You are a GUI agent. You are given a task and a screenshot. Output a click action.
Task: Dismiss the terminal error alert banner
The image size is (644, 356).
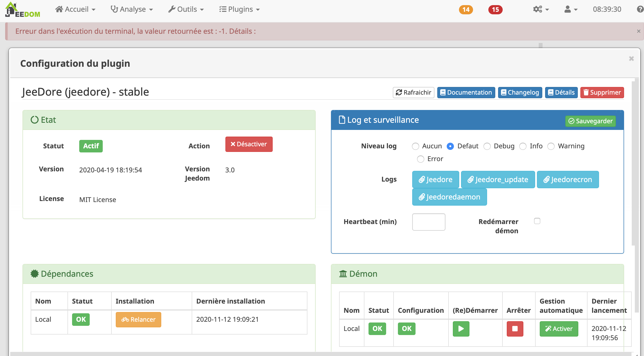point(638,31)
